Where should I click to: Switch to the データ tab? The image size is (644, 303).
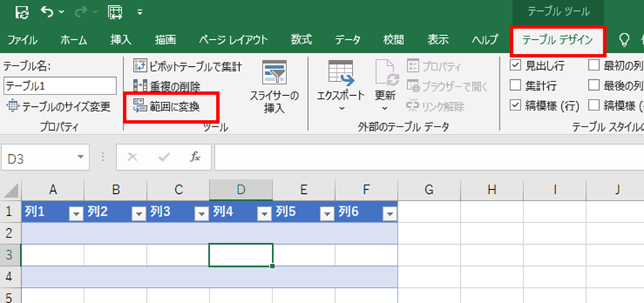click(347, 39)
